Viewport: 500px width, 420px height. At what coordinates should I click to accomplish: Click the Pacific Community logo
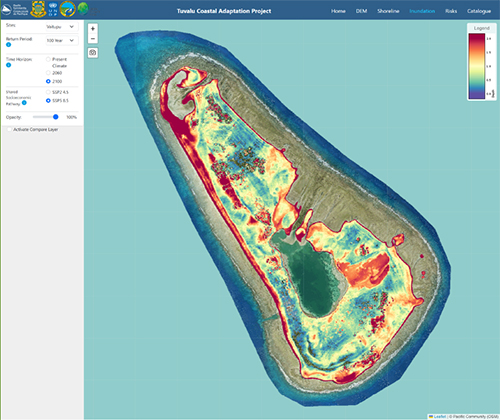coord(15,9)
